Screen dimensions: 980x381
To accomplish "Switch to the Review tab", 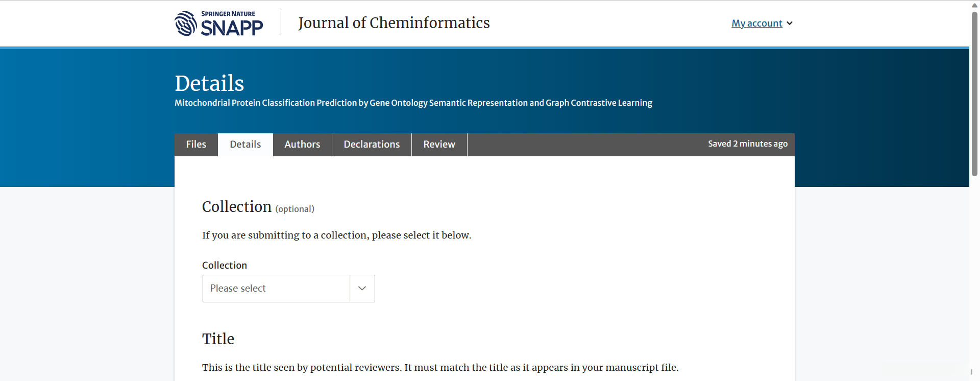I will coord(439,145).
